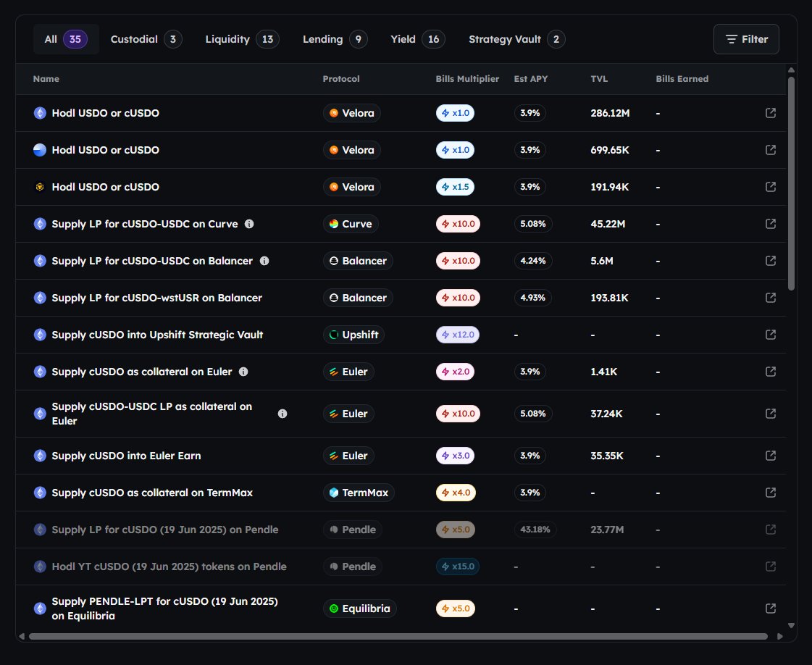Click Ethereum icon beside Supply cUSDO into Euler Earn
This screenshot has height=665, width=812.
(x=39, y=456)
